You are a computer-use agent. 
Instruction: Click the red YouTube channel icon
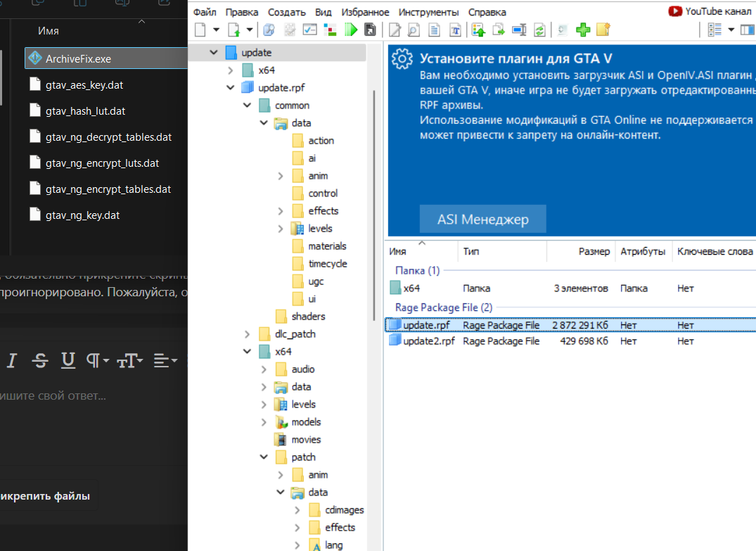tap(675, 11)
